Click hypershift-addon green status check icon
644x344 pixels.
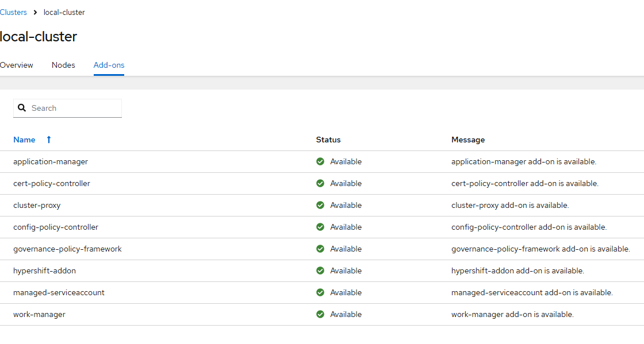point(320,270)
